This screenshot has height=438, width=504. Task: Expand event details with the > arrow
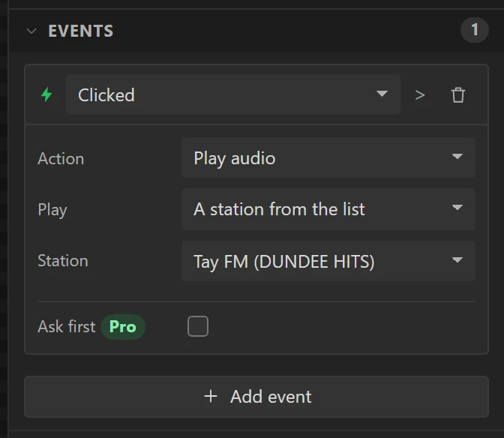point(420,95)
